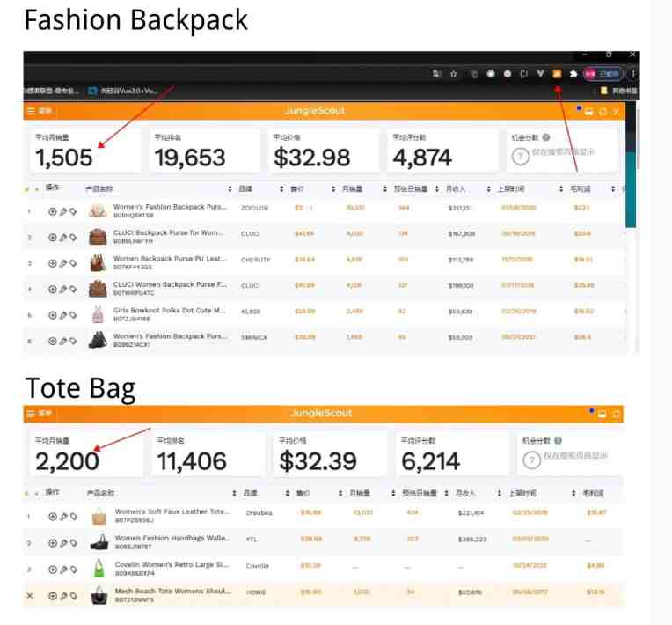Open the browser extensions puzzle icon
Screen dimensions: 672x625
[x=573, y=74]
